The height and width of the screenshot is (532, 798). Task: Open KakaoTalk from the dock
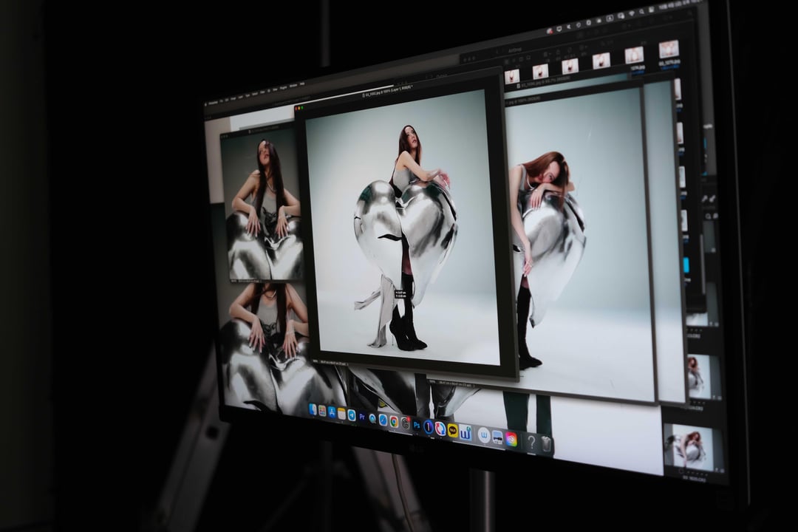coord(452,430)
